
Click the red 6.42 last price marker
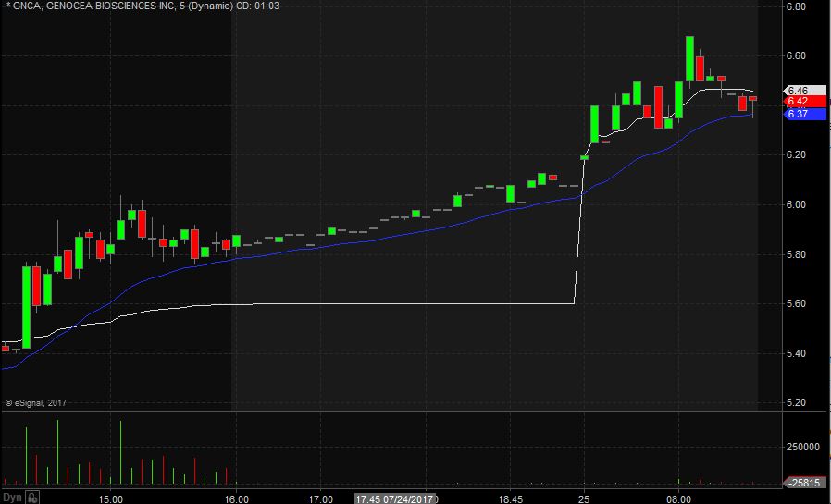804,101
